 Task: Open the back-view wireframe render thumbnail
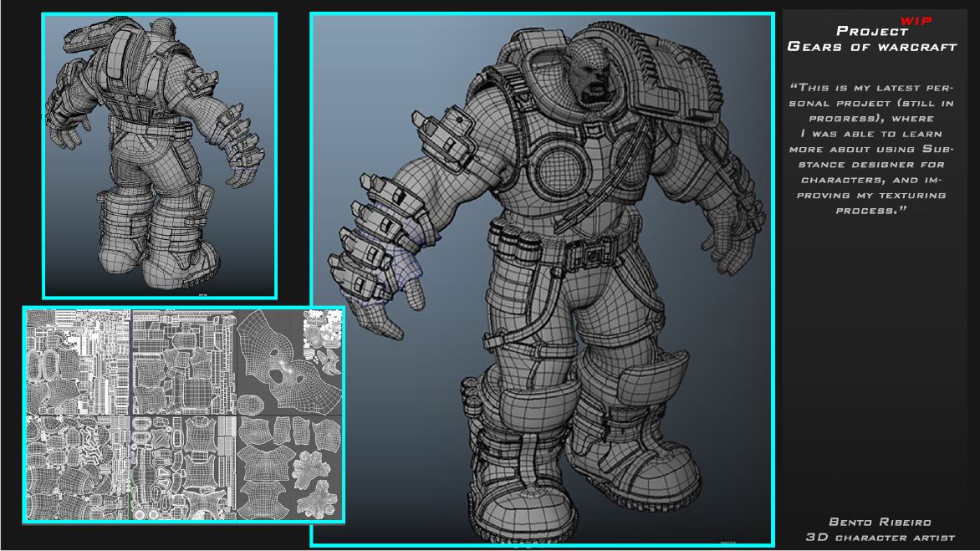click(x=160, y=156)
